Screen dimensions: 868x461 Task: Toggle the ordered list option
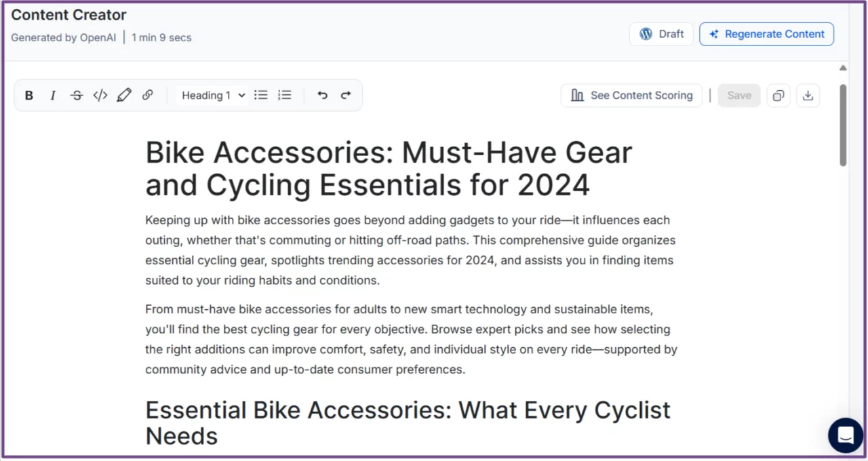(x=284, y=95)
